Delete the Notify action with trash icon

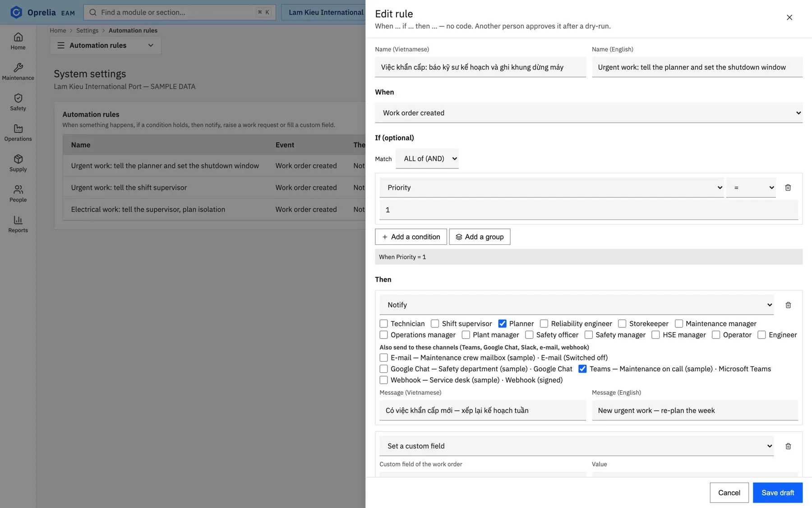tap(788, 305)
